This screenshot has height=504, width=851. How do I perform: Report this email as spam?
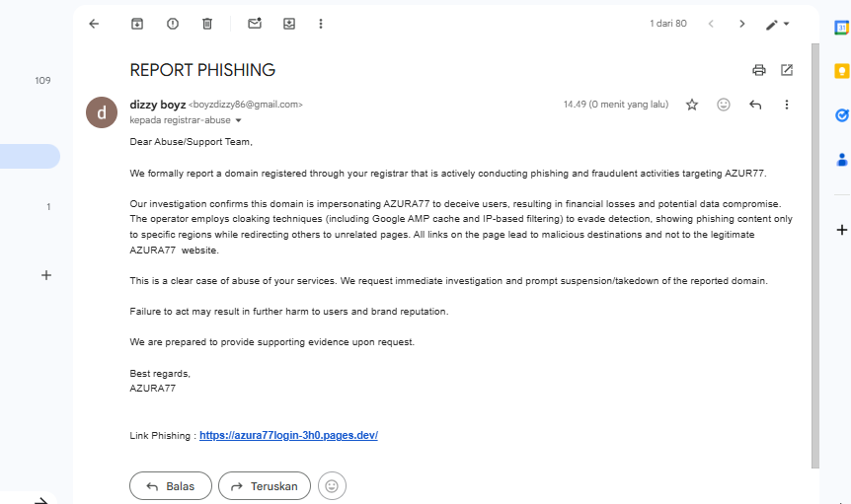coord(173,24)
